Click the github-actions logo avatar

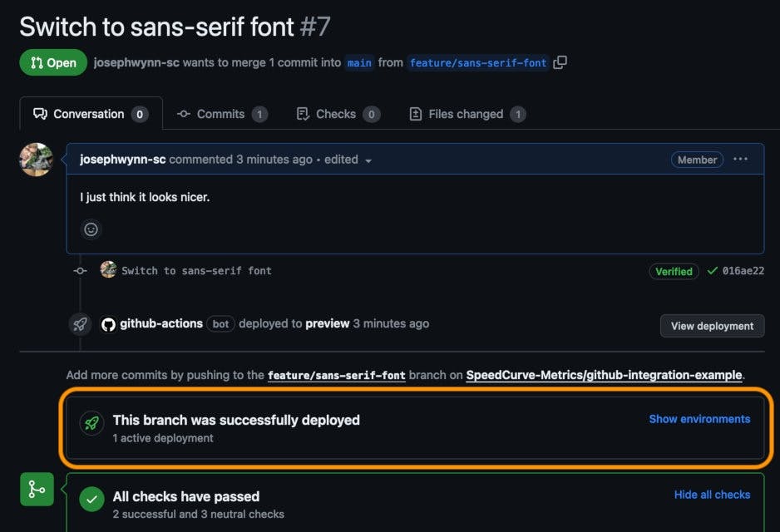coord(108,324)
